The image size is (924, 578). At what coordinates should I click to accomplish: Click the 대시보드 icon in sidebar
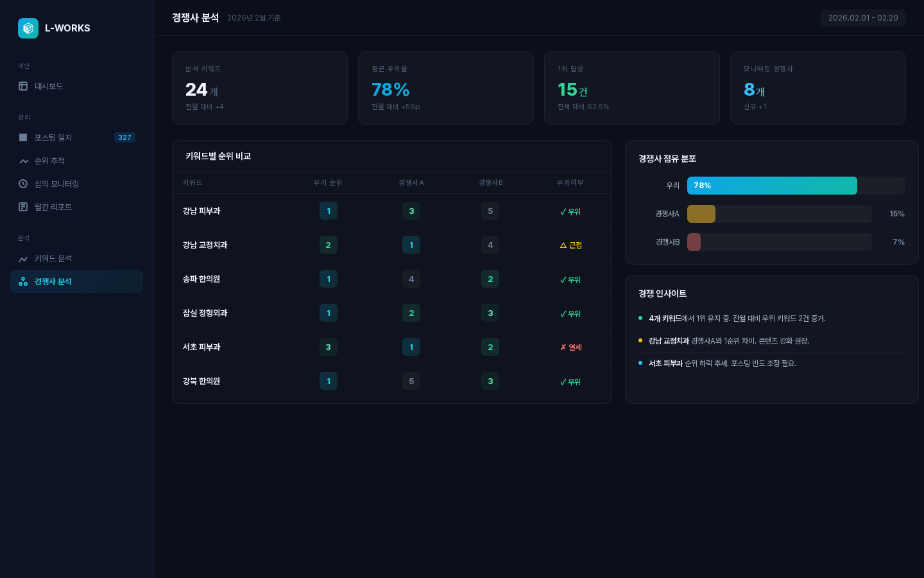point(23,86)
